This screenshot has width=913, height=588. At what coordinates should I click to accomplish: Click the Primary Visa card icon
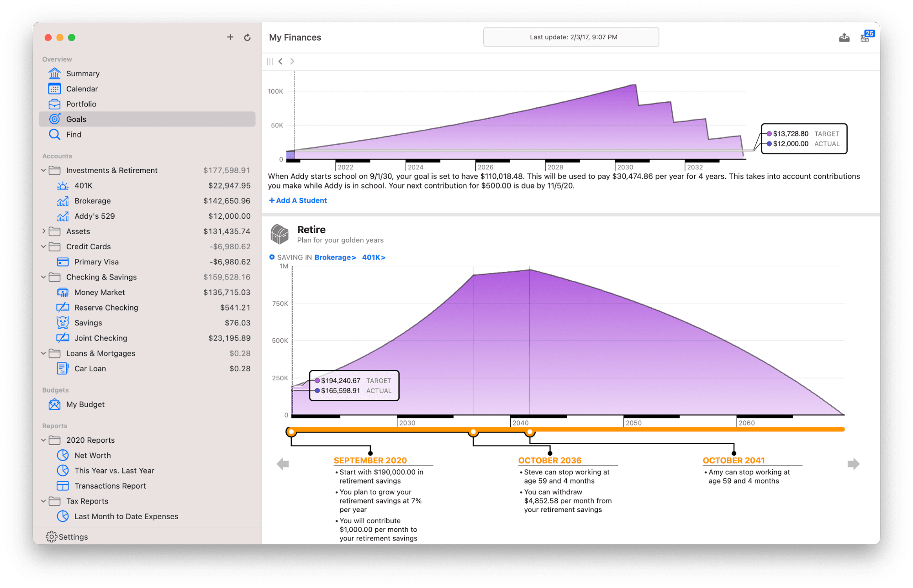pos(63,262)
